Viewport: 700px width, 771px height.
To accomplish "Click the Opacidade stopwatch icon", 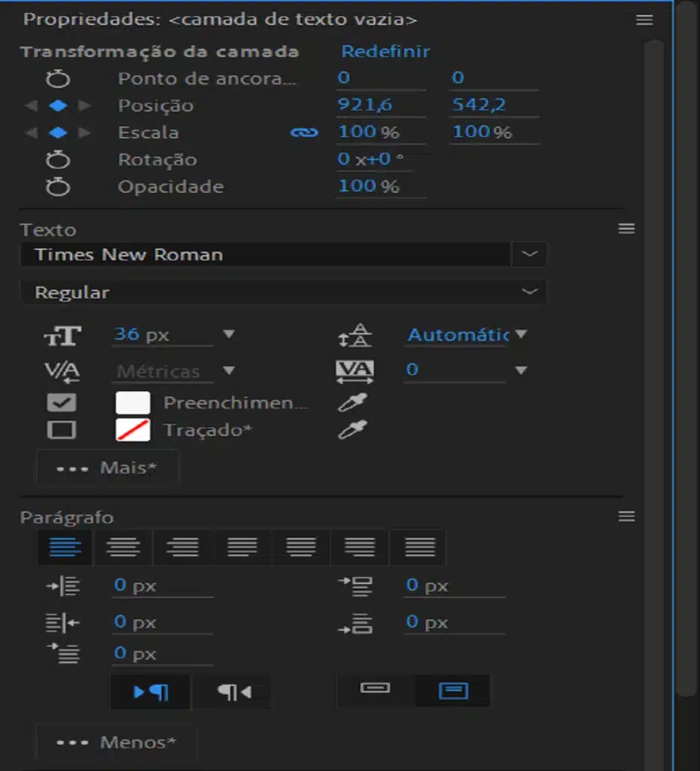I will click(x=58, y=187).
